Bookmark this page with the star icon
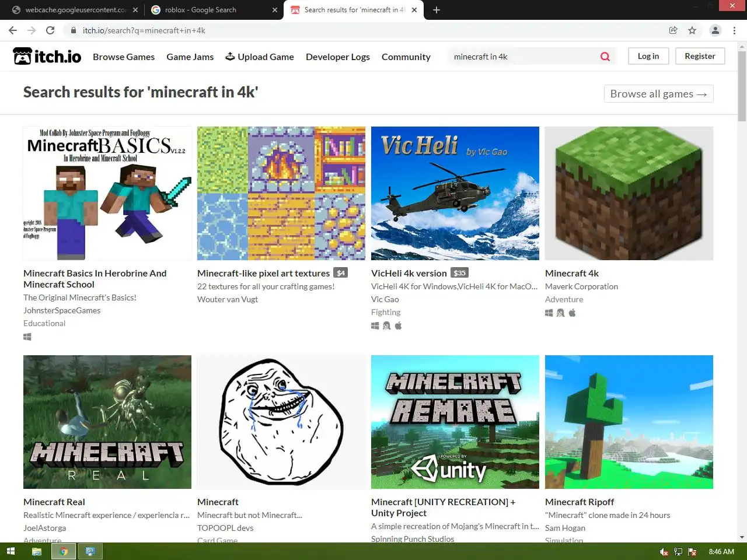 point(692,30)
